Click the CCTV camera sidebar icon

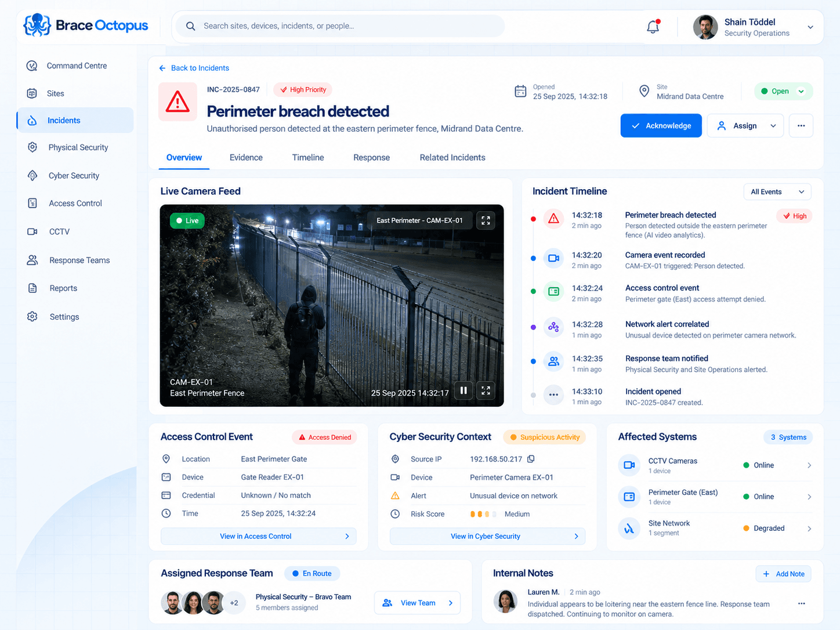32,231
